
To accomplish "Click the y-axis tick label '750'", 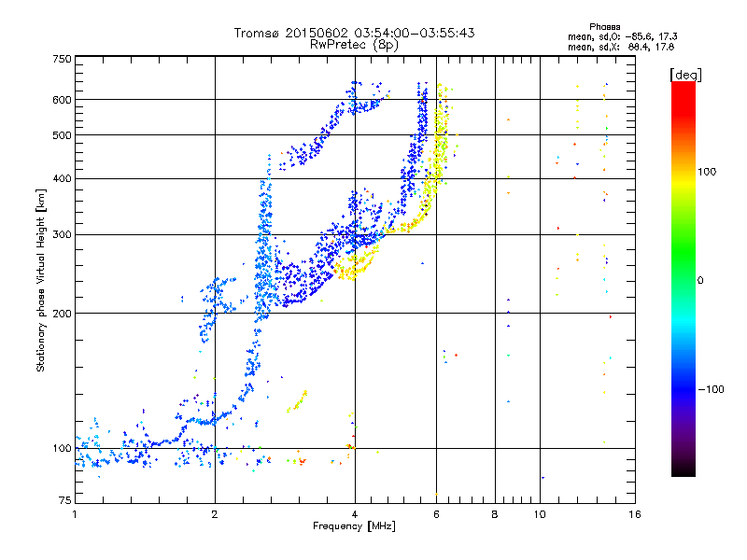I will point(62,59).
